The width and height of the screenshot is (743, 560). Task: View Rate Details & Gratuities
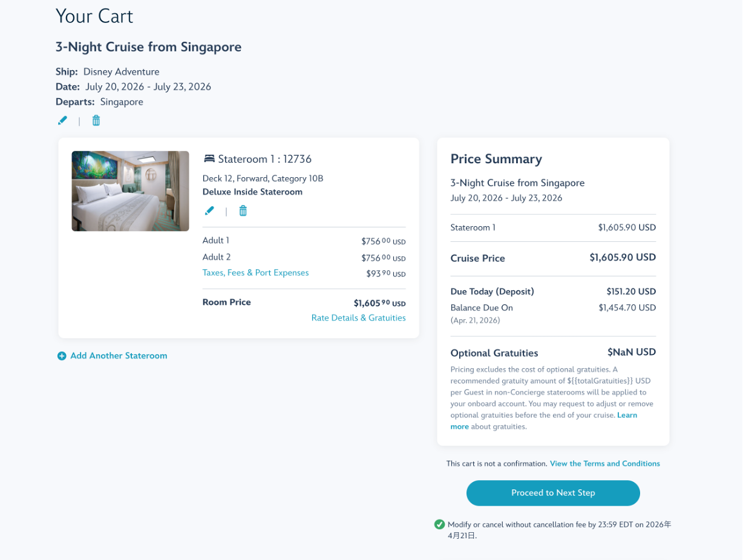(x=359, y=318)
